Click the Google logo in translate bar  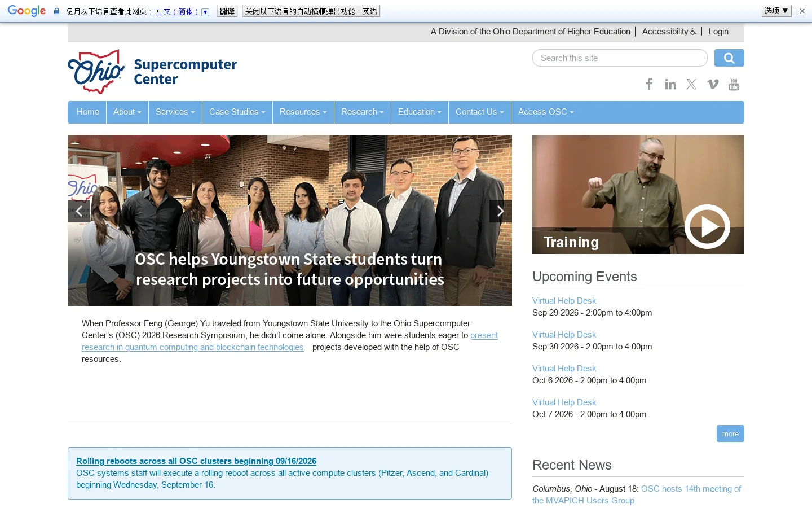coord(27,11)
